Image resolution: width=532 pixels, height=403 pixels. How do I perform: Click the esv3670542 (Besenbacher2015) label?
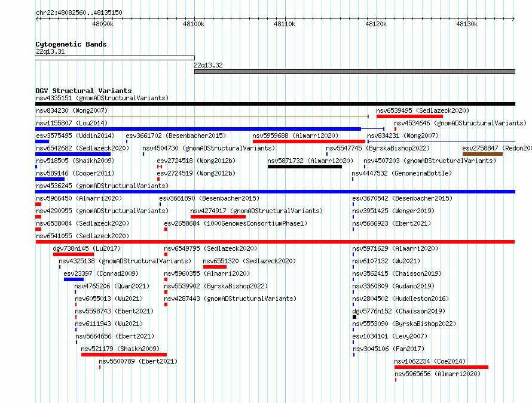[402, 198]
